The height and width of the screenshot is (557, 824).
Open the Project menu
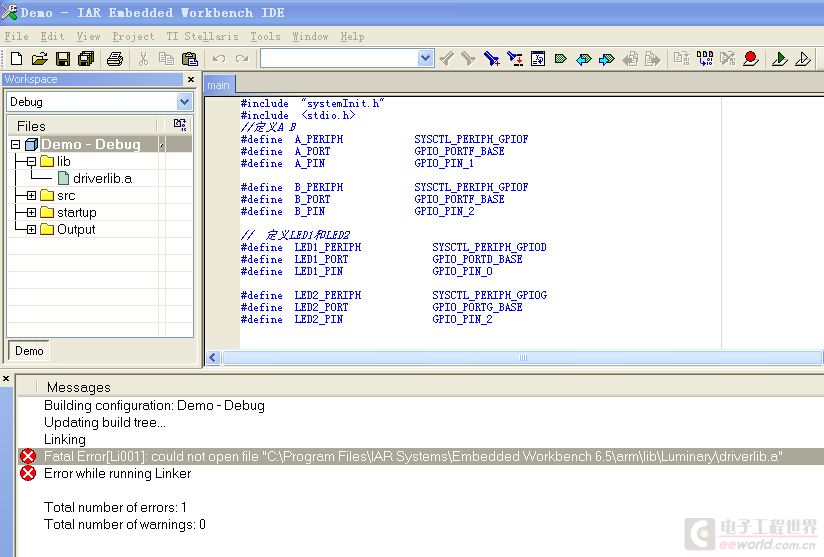(x=133, y=36)
